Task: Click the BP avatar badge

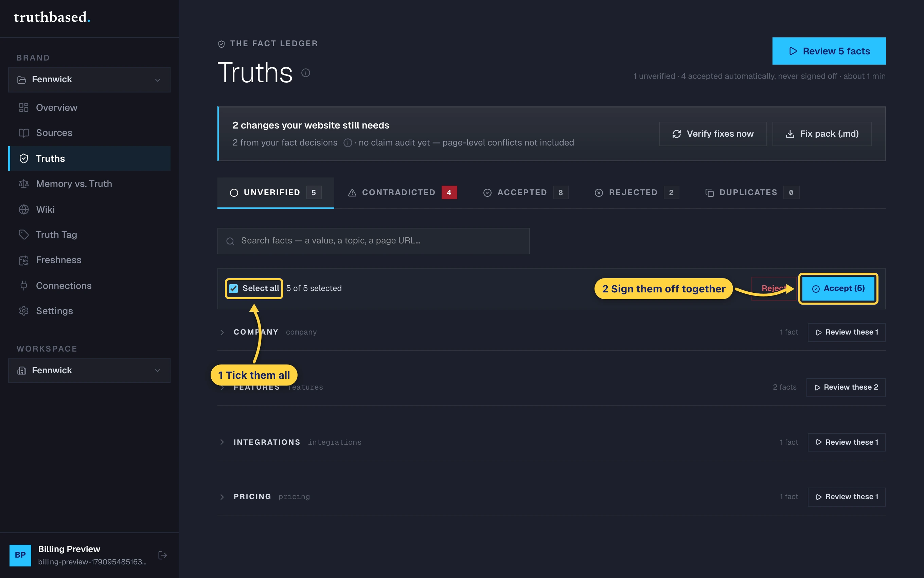Action: click(x=20, y=555)
